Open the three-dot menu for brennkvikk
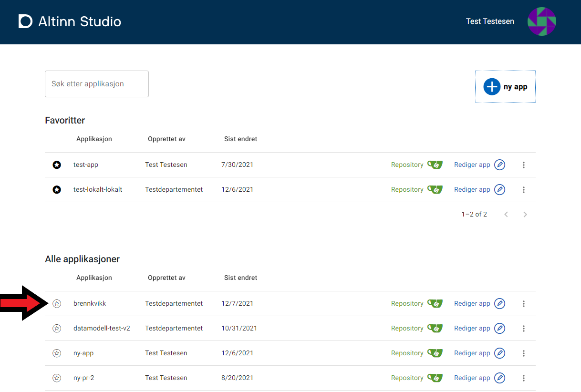Screen dimensions: 581x392 (x=523, y=303)
